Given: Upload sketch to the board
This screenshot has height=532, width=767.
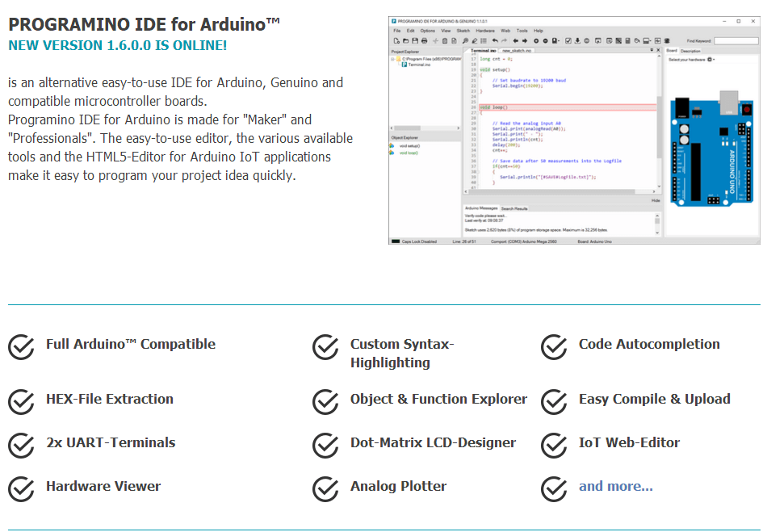Looking at the screenshot, I should (x=577, y=40).
